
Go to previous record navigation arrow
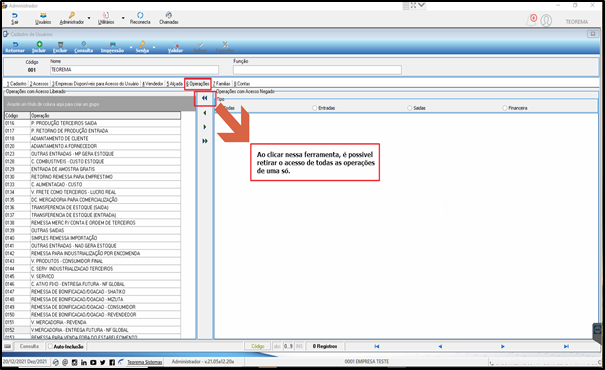(x=440, y=346)
